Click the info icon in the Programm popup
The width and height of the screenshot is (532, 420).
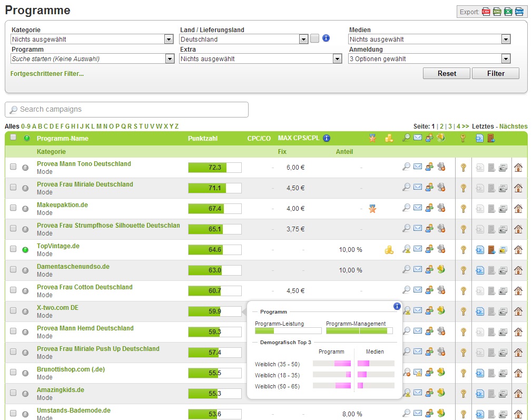[x=397, y=306]
